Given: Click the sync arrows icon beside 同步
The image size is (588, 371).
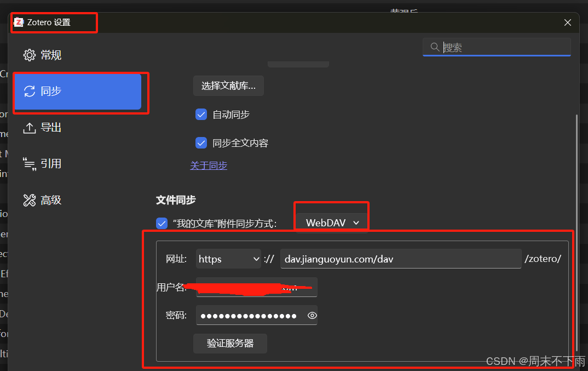Looking at the screenshot, I should [30, 92].
